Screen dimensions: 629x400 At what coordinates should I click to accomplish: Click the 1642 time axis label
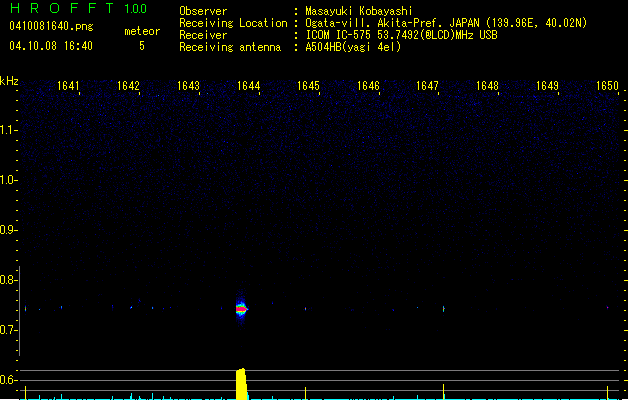[x=128, y=86]
